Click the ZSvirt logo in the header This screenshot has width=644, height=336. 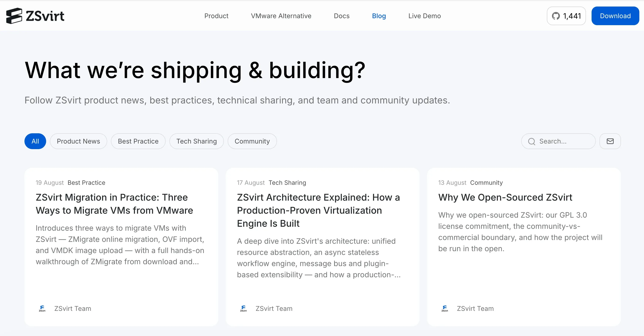coord(35,16)
